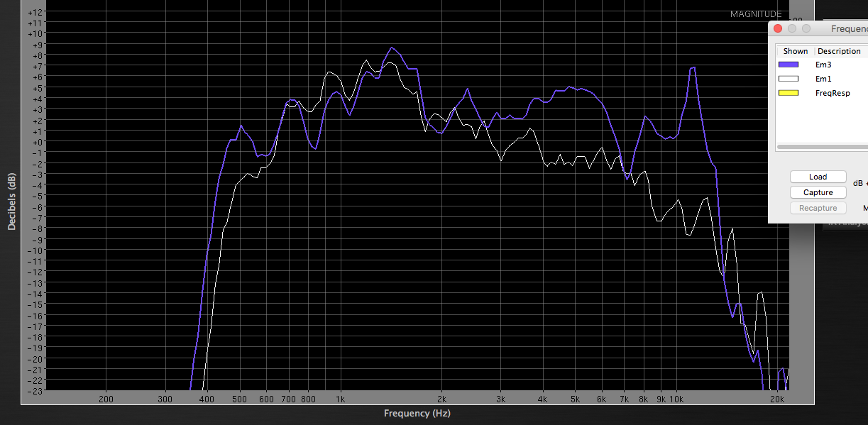Click the trace list horizontal scrollbar
Screen dimensions: 868x425
822,147
